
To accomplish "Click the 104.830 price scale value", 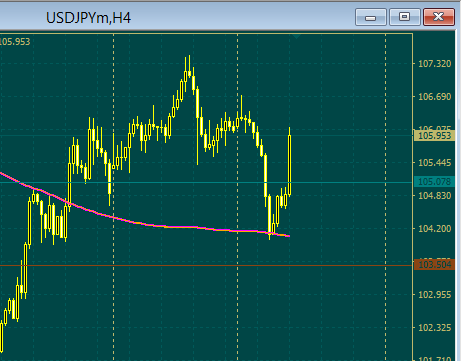I will 434,196.
